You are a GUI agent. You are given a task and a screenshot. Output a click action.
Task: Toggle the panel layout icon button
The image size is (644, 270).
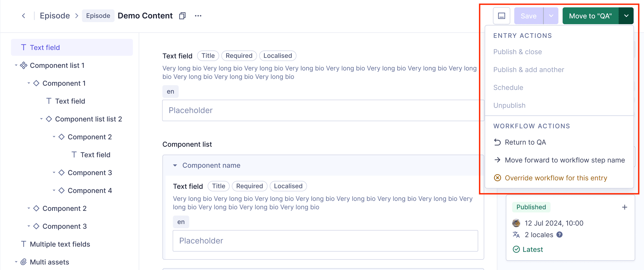point(501,16)
